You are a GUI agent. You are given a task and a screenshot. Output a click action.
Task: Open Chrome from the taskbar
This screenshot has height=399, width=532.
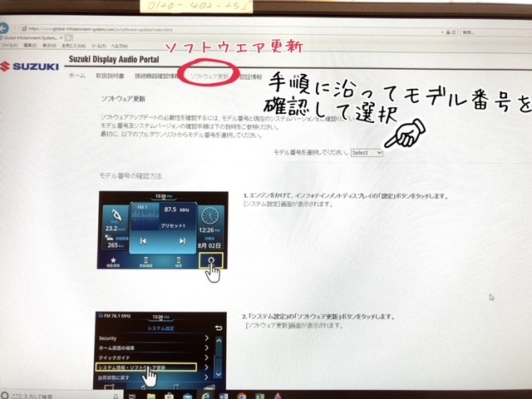coord(242,397)
